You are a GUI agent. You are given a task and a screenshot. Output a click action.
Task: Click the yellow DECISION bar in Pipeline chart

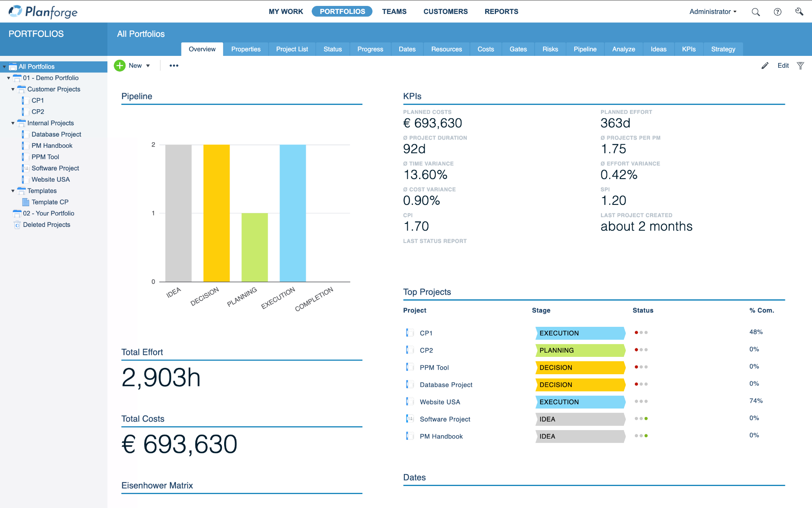[217, 213]
